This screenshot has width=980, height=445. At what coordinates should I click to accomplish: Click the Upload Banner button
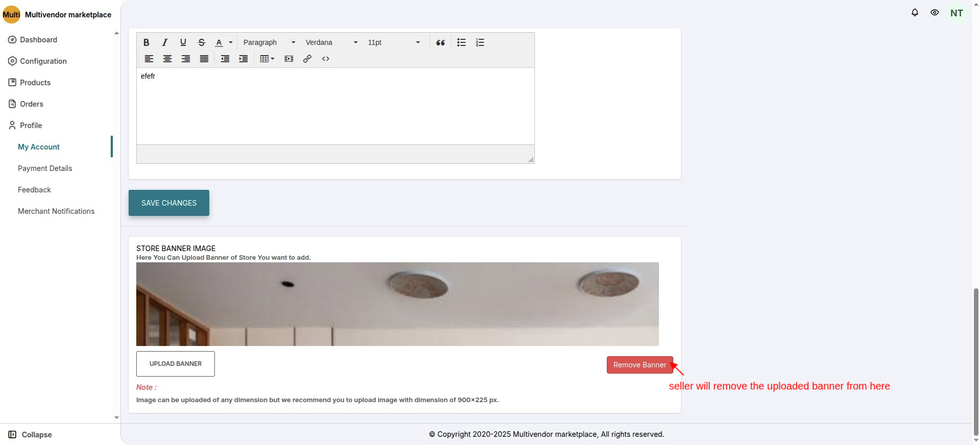point(176,364)
